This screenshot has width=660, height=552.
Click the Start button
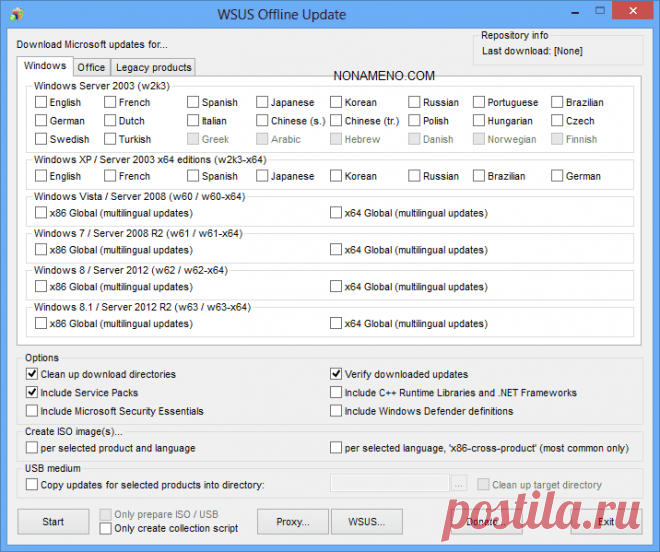[53, 521]
